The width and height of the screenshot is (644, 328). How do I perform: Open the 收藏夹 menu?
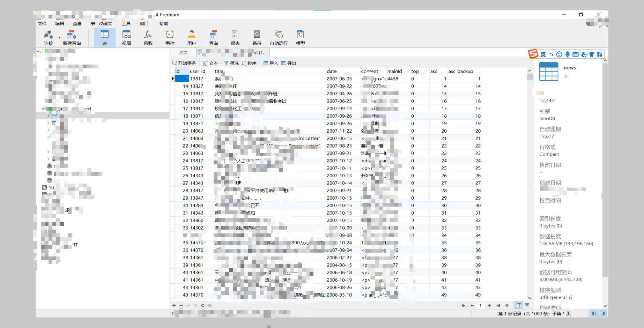point(105,24)
